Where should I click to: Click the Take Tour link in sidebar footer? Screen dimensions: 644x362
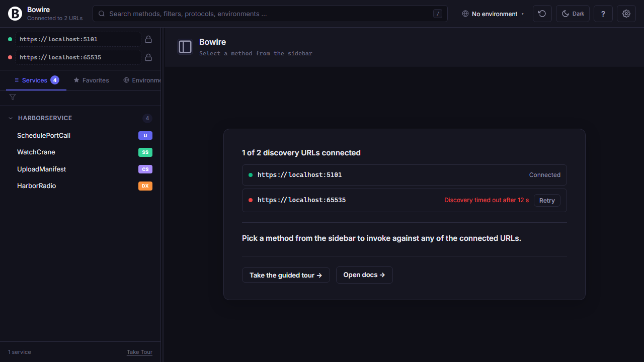click(x=139, y=352)
